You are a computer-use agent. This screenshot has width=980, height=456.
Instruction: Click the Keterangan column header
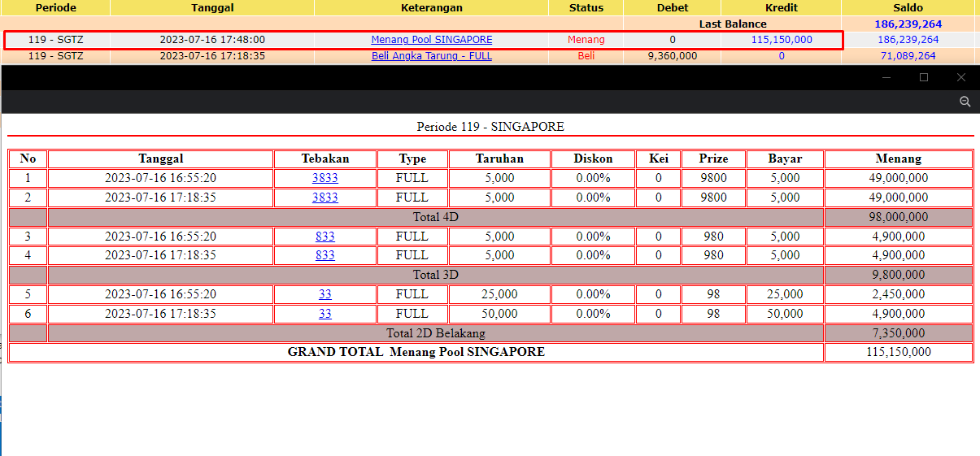tap(432, 7)
